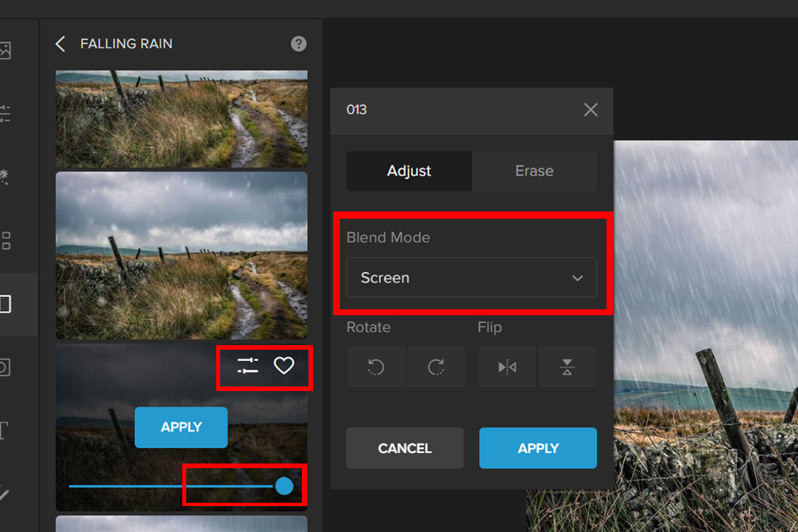Open the Blend Mode dropdown set to Screen
The width and height of the screenshot is (798, 532).
(471, 278)
